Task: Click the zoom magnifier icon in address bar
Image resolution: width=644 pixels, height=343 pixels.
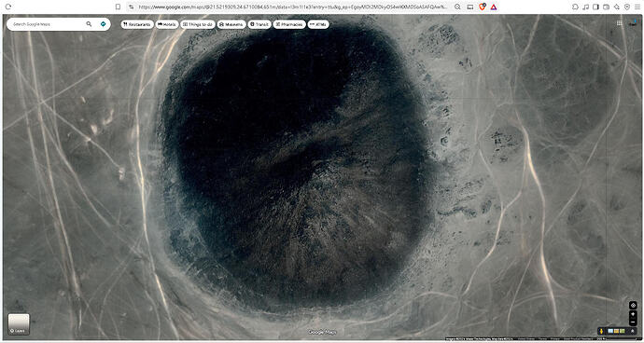Action: click(457, 7)
